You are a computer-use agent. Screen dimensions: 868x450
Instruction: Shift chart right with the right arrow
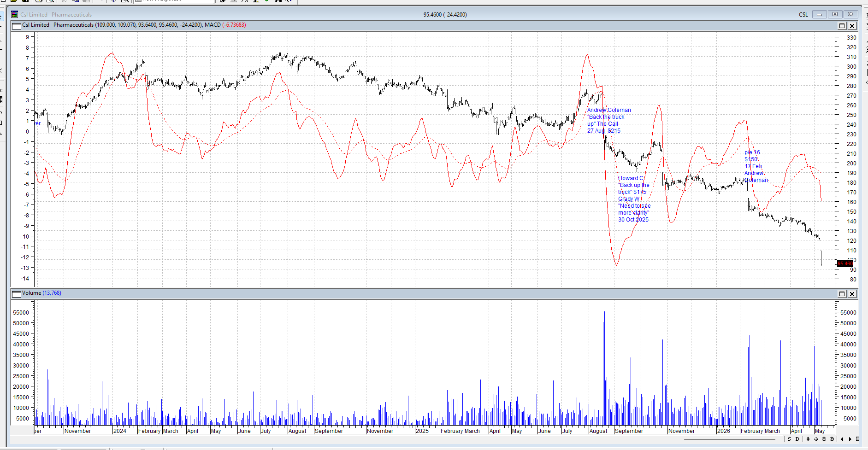pos(850,439)
